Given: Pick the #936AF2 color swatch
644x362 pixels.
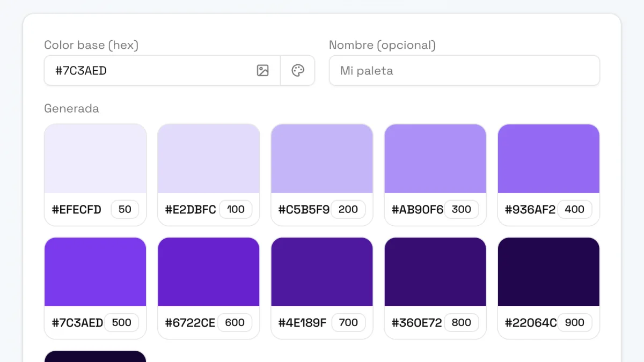Looking at the screenshot, I should [548, 159].
